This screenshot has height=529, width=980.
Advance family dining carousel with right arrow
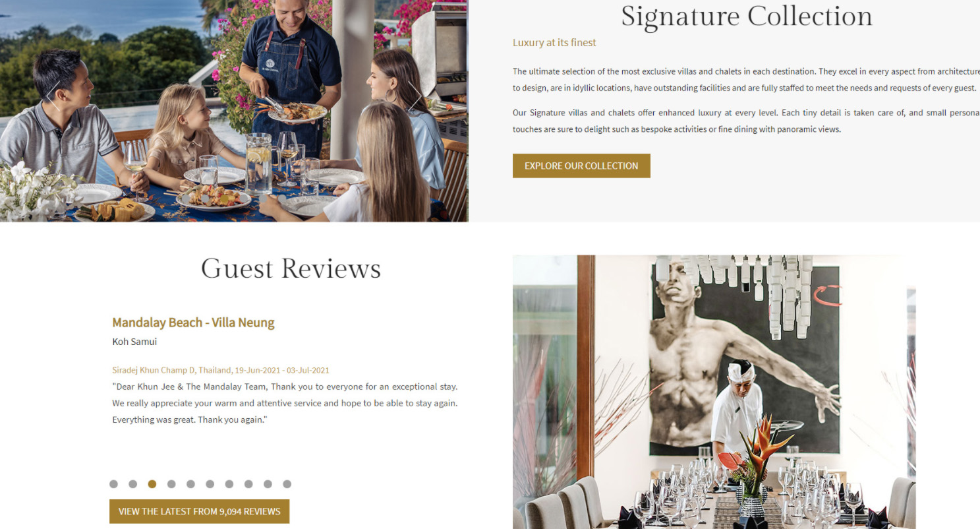[x=415, y=97]
